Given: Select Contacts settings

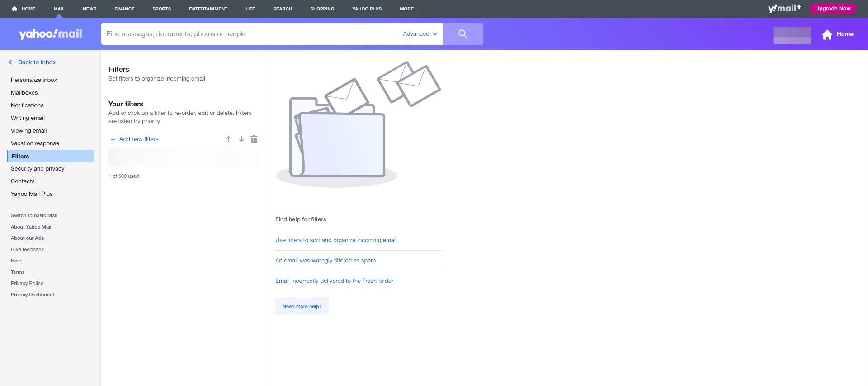Looking at the screenshot, I should (23, 181).
